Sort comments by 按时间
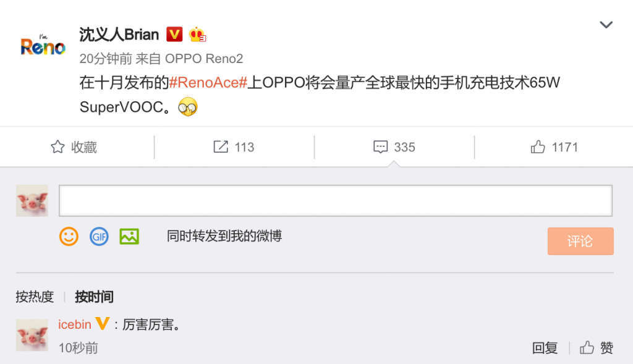633x364 pixels. (94, 297)
